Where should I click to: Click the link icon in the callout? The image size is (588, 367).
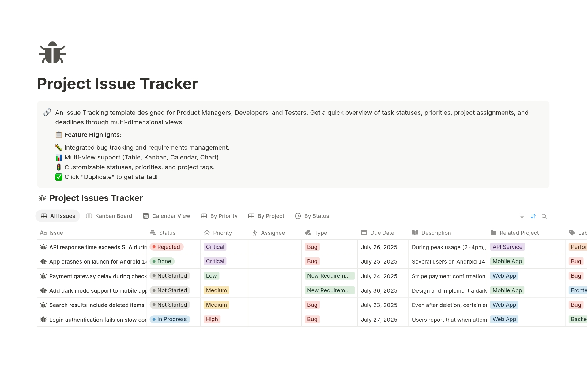47,113
